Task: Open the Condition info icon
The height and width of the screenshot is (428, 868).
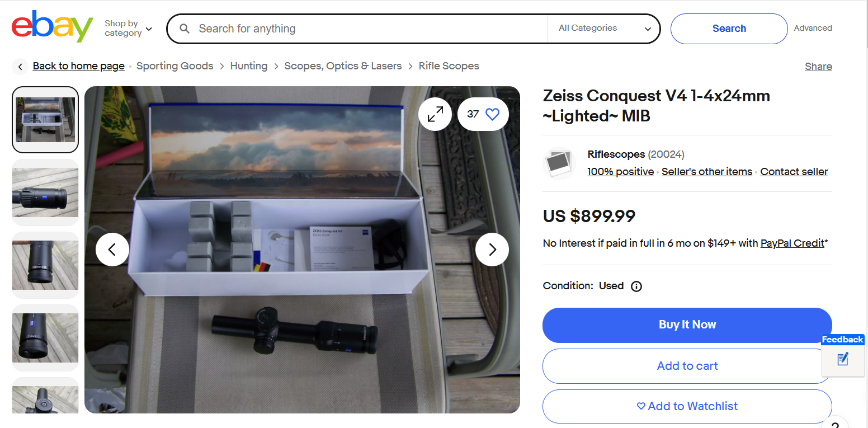Action: 636,286
